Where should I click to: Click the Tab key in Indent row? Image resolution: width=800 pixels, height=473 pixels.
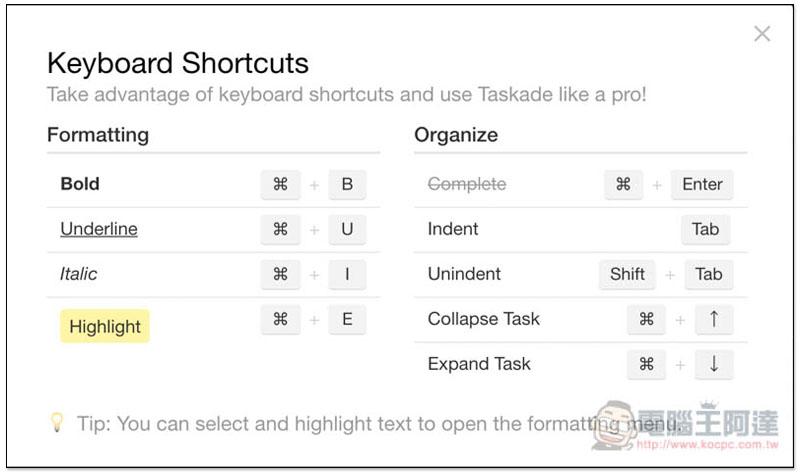click(705, 229)
